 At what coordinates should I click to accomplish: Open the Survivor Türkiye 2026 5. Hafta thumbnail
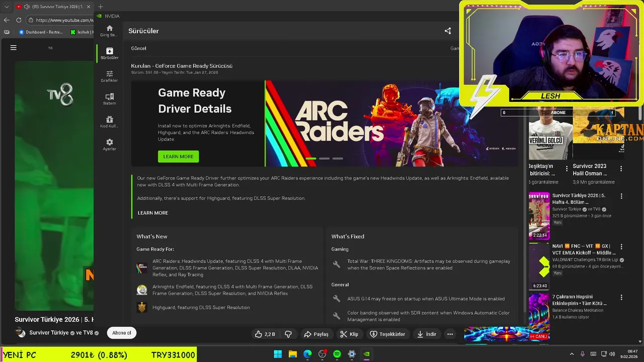[x=539, y=216]
